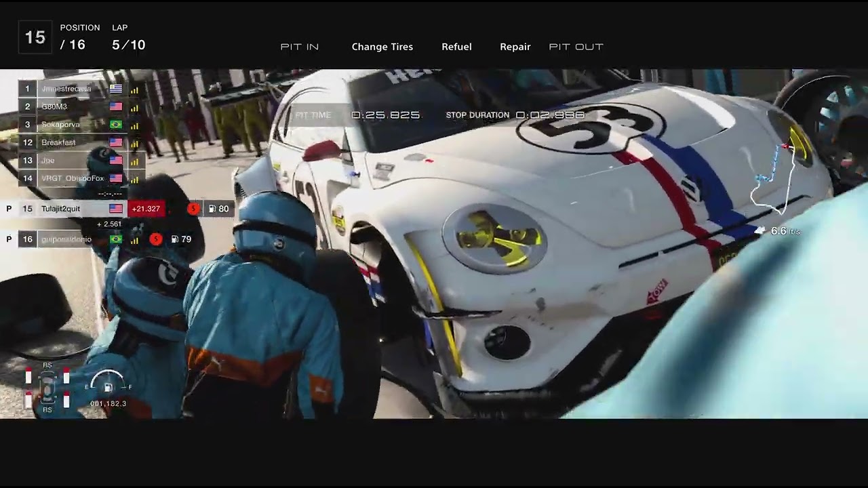Click the VRGT_ObispoFox driver name
868x488 pixels.
pyautogui.click(x=73, y=178)
